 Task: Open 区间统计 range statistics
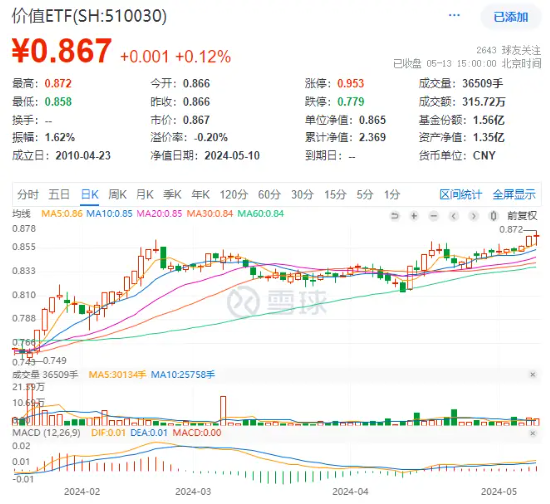461,194
